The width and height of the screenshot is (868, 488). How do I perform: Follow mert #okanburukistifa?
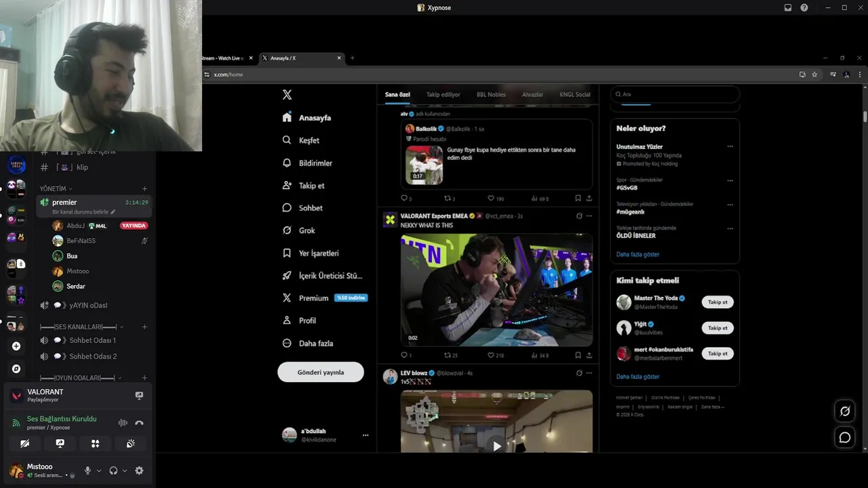click(x=717, y=354)
